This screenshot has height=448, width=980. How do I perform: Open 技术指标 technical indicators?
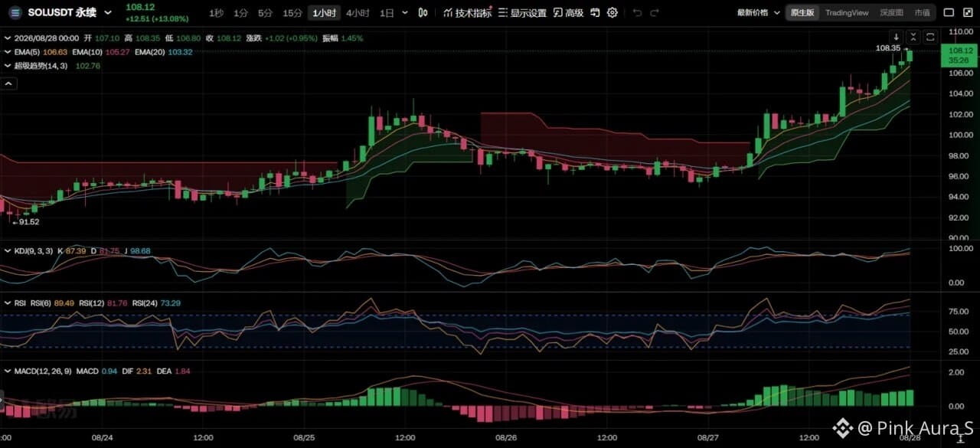click(x=468, y=13)
